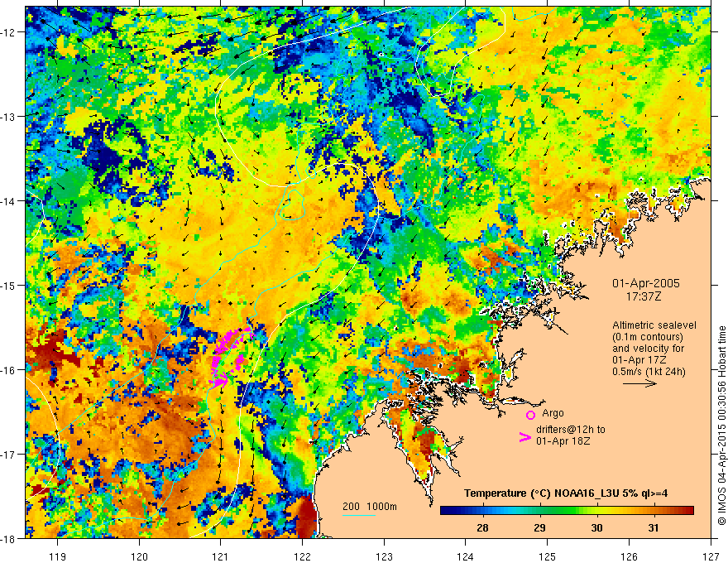Click the colorbar tick label '30'
This screenshot has width=728, height=563.
point(596,527)
